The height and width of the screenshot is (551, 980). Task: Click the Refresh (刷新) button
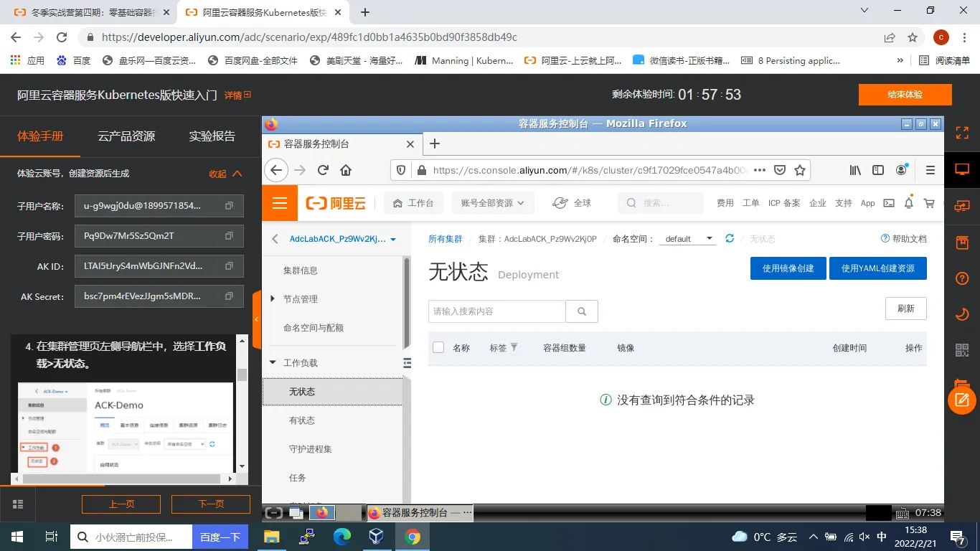pyautogui.click(x=906, y=309)
